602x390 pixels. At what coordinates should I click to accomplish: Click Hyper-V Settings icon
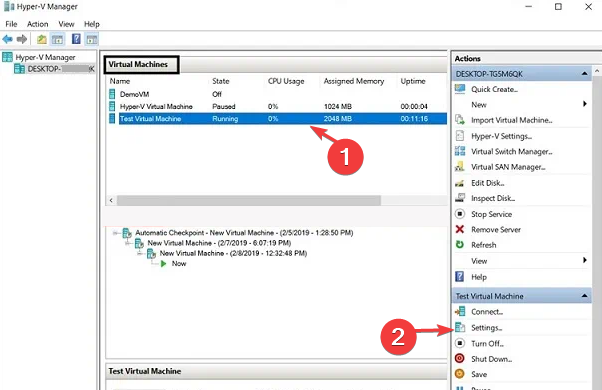pyautogui.click(x=460, y=136)
